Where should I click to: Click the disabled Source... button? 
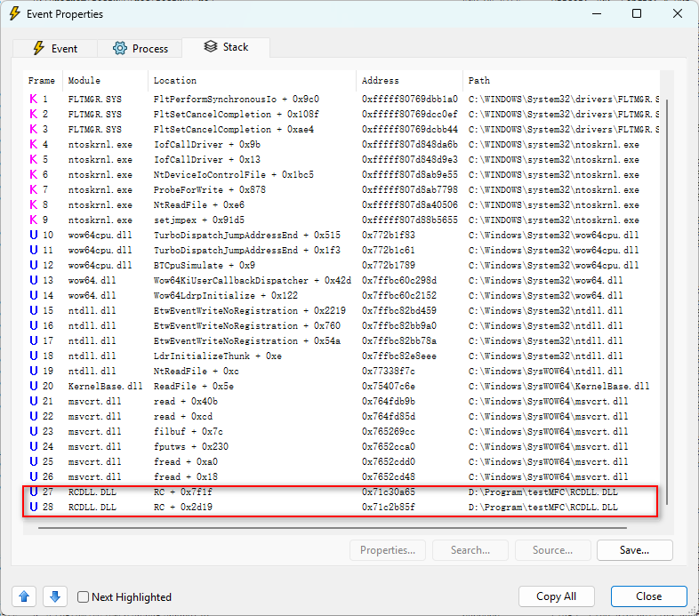point(553,550)
